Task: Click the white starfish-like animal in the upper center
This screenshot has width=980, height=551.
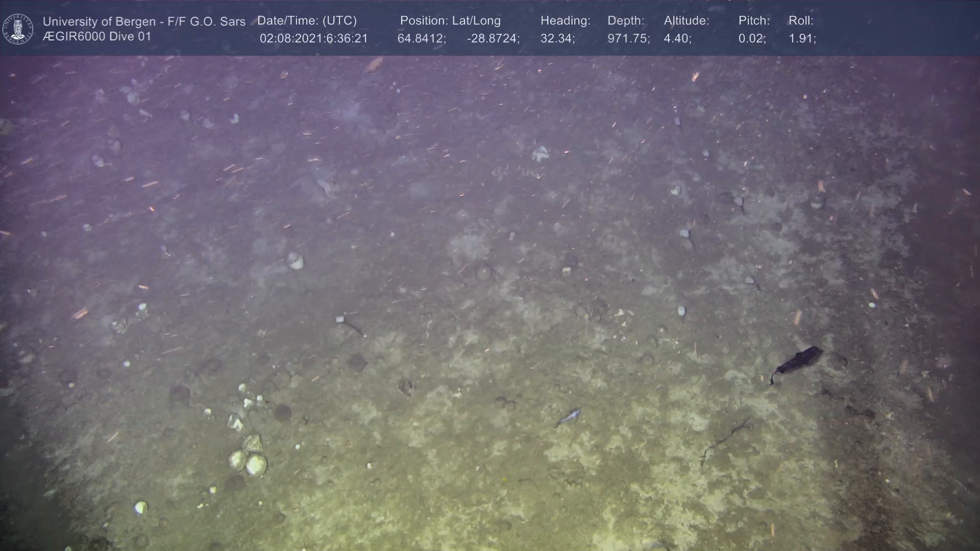Action: click(540, 153)
